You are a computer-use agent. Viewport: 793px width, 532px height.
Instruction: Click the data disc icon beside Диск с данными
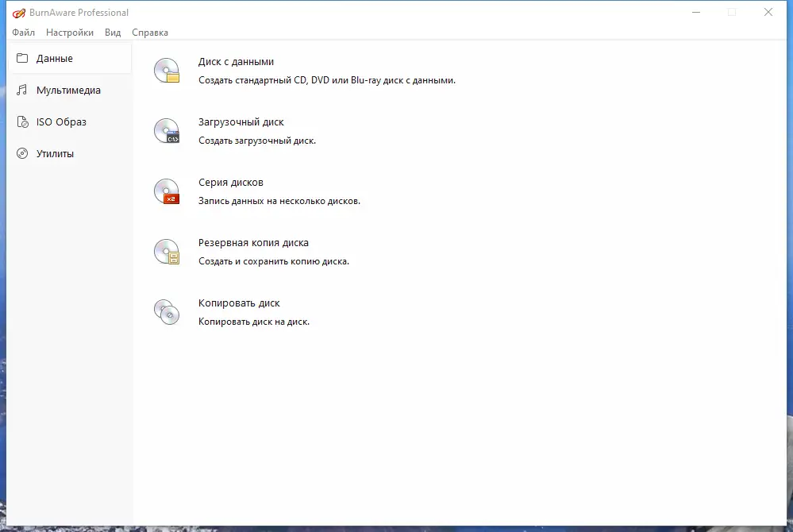[166, 70]
